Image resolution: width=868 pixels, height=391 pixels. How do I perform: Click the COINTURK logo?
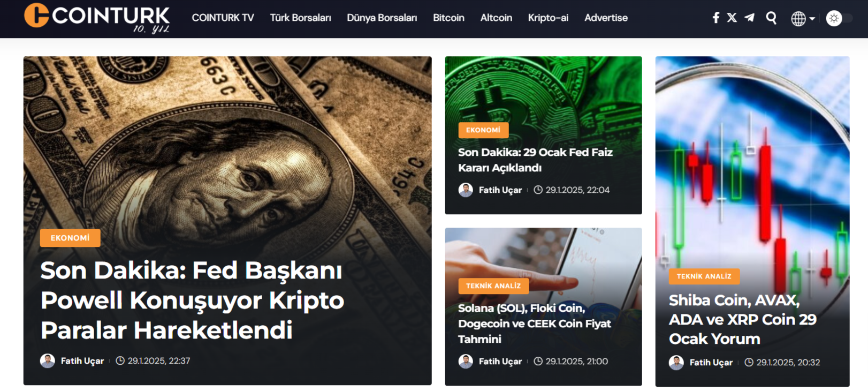97,18
